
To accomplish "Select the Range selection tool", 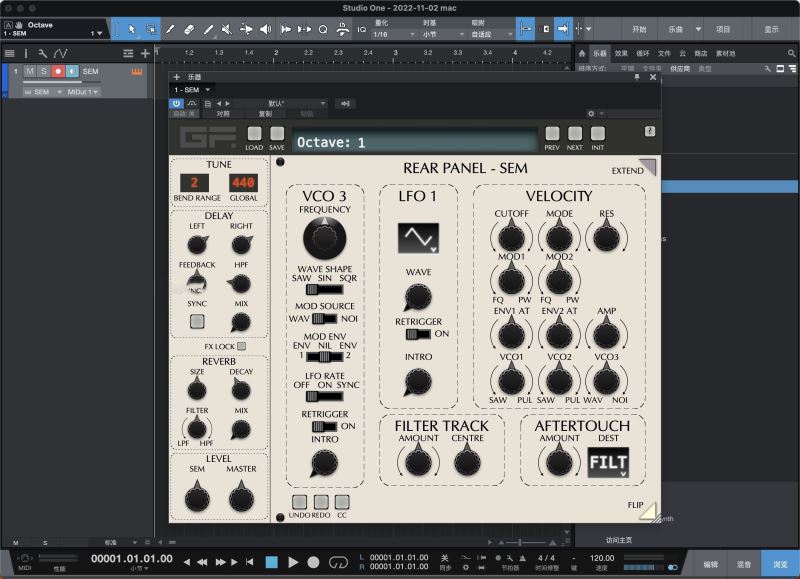I will pyautogui.click(x=151, y=29).
